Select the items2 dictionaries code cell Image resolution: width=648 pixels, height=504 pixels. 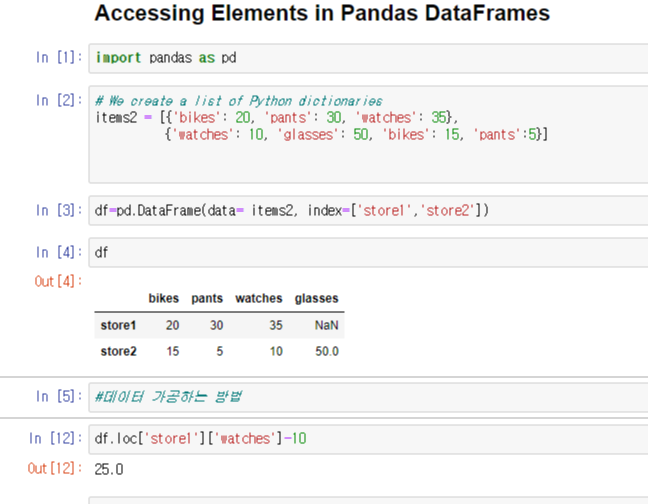(368, 135)
